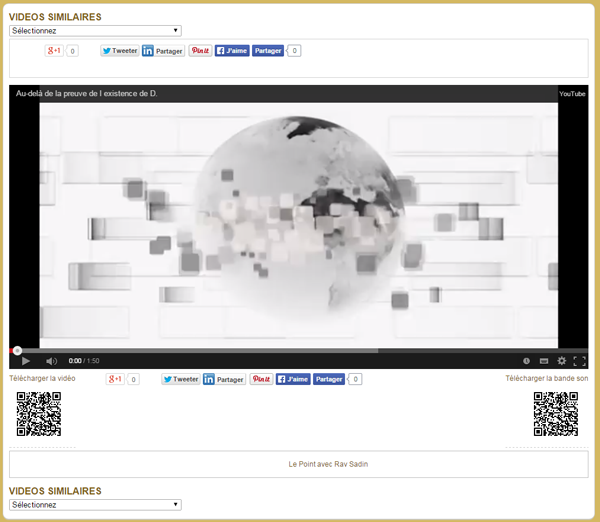Click the Watch later clock icon

click(x=527, y=361)
